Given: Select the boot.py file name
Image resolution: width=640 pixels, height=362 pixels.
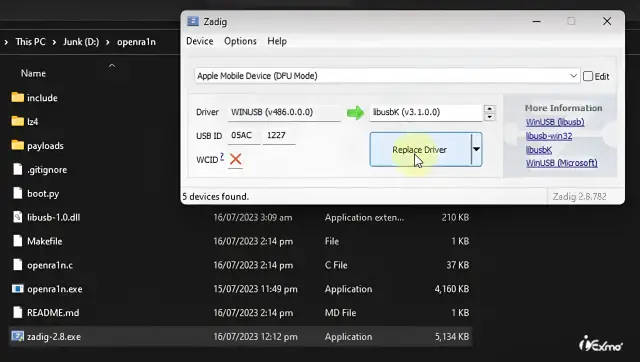Looking at the screenshot, I should [43, 193].
